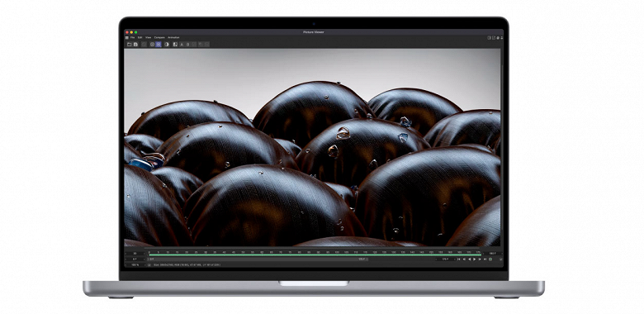Select the highlighted blue toolbar icon
Screen dimensions: 644x314
click(159, 45)
